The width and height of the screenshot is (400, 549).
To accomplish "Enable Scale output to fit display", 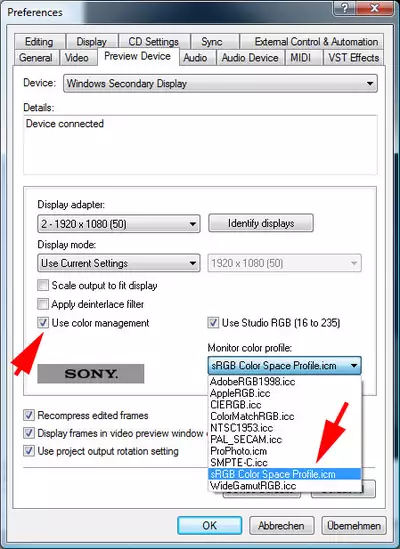I will click(43, 285).
